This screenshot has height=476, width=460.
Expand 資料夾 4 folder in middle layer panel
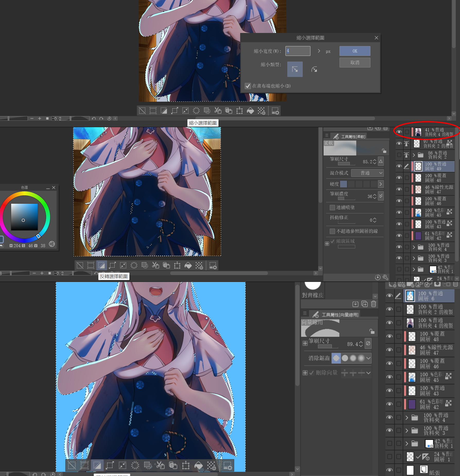tap(414, 247)
